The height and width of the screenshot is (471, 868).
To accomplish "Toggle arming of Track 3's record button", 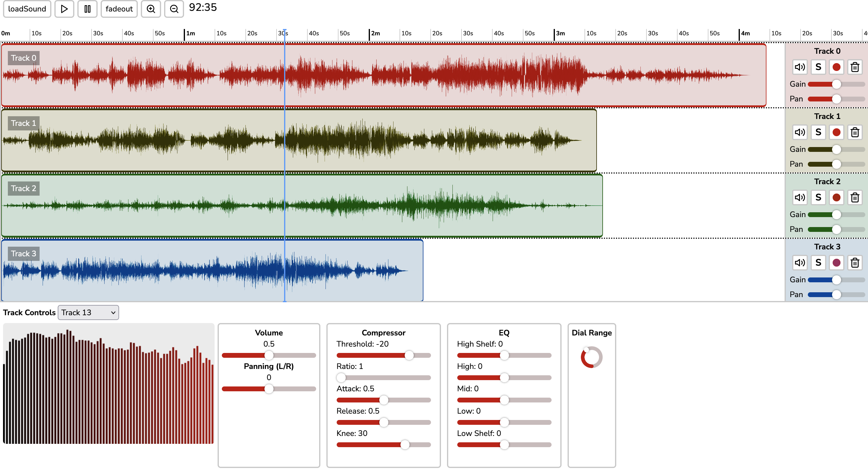I will (836, 263).
